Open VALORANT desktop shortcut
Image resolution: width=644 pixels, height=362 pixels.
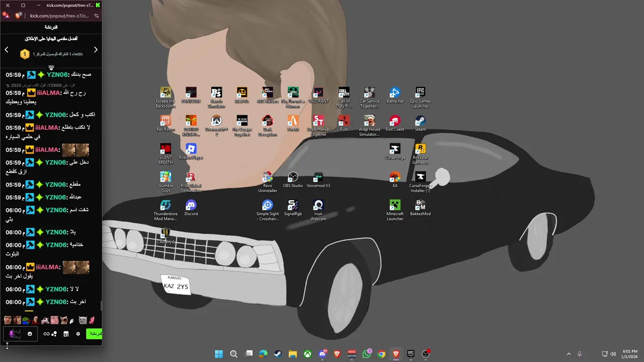318,95
